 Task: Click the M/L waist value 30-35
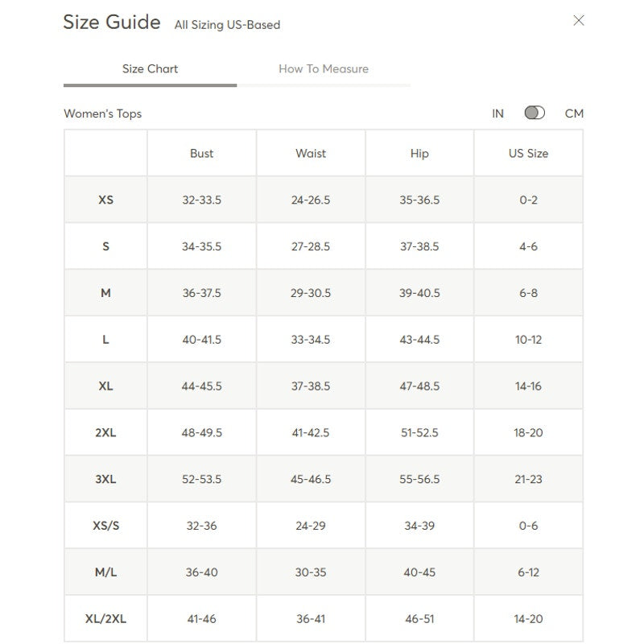pos(311,572)
